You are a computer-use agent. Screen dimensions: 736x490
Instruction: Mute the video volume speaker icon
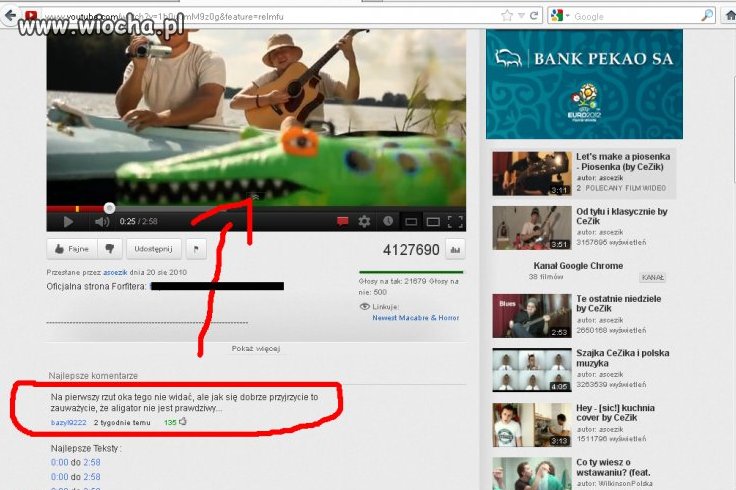[x=102, y=222]
